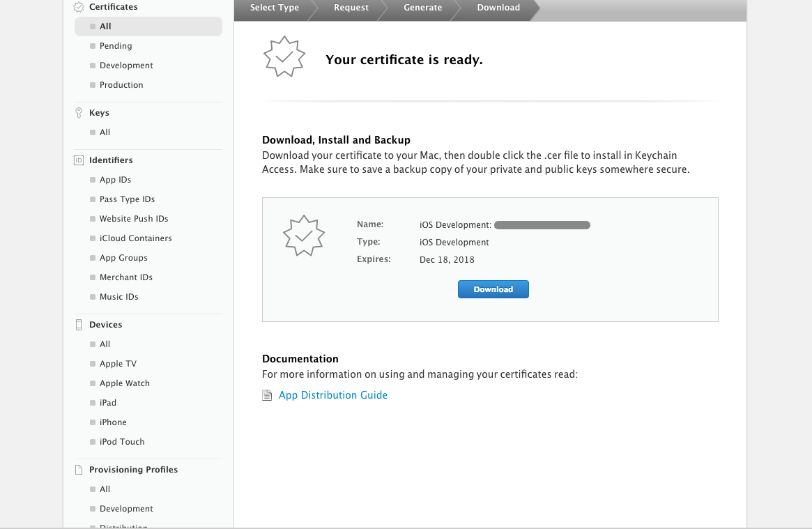The height and width of the screenshot is (529, 812).
Task: Click the large certificate-ready badge icon
Action: coord(284,56)
